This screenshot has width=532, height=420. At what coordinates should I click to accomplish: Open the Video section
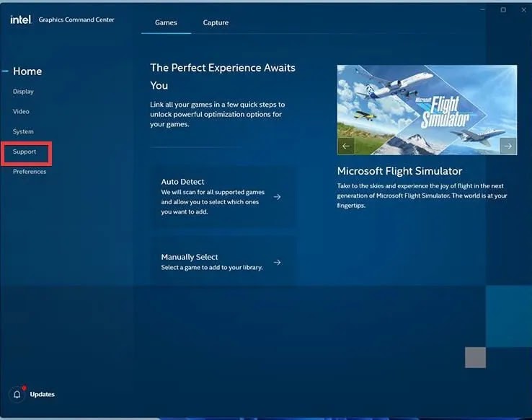click(21, 111)
